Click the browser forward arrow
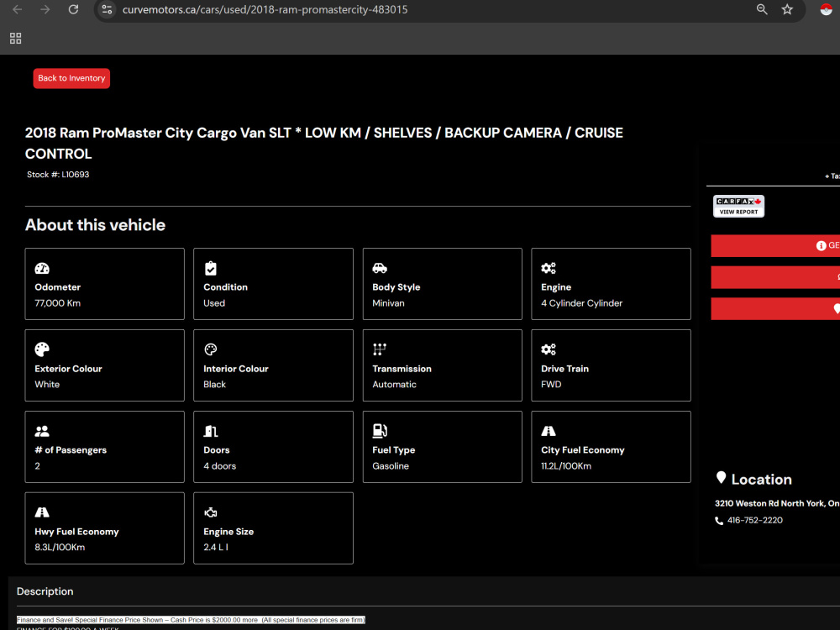The image size is (840, 630). (45, 9)
